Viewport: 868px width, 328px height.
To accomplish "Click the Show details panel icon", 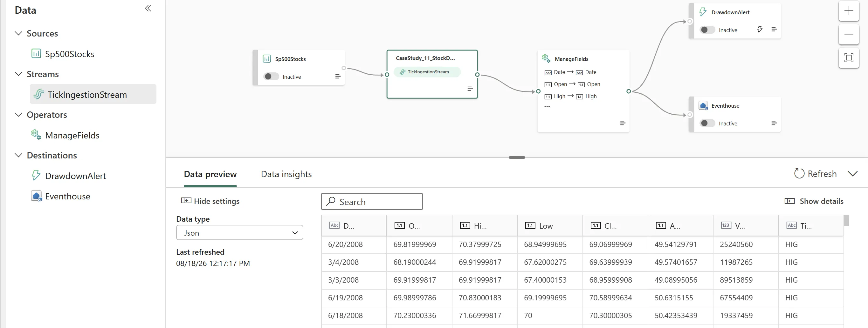I will click(x=789, y=201).
